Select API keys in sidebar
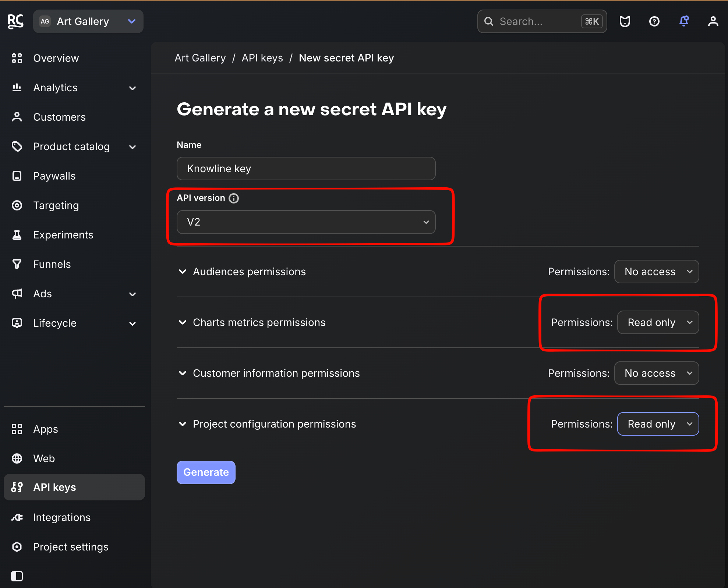 tap(74, 487)
